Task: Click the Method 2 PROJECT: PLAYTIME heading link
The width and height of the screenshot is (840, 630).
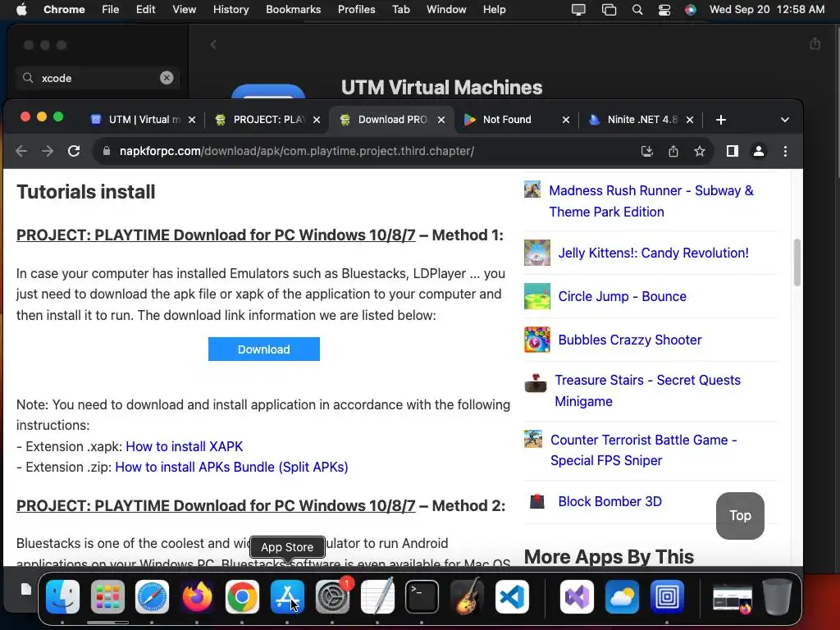Action: tap(216, 505)
